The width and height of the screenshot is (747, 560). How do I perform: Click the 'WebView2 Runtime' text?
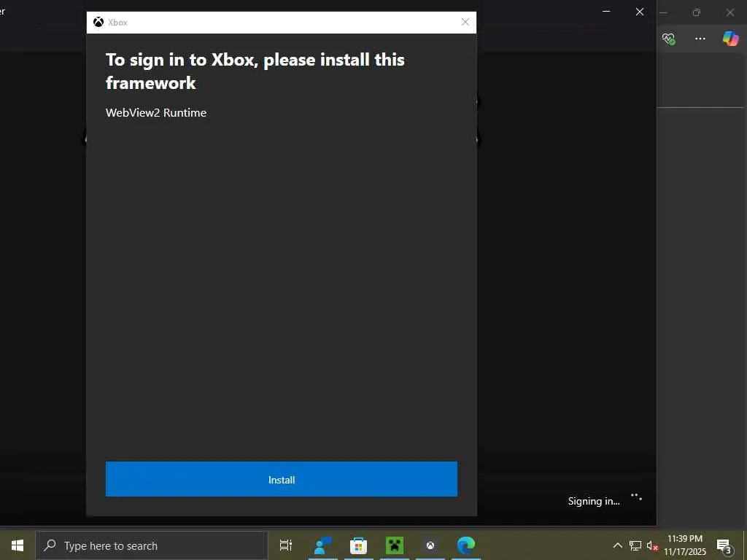pyautogui.click(x=156, y=113)
